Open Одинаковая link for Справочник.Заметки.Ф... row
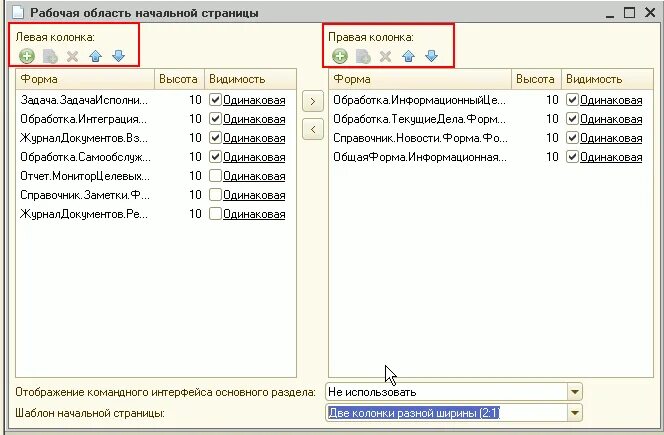Image resolution: width=664 pixels, height=435 pixels. click(x=254, y=195)
